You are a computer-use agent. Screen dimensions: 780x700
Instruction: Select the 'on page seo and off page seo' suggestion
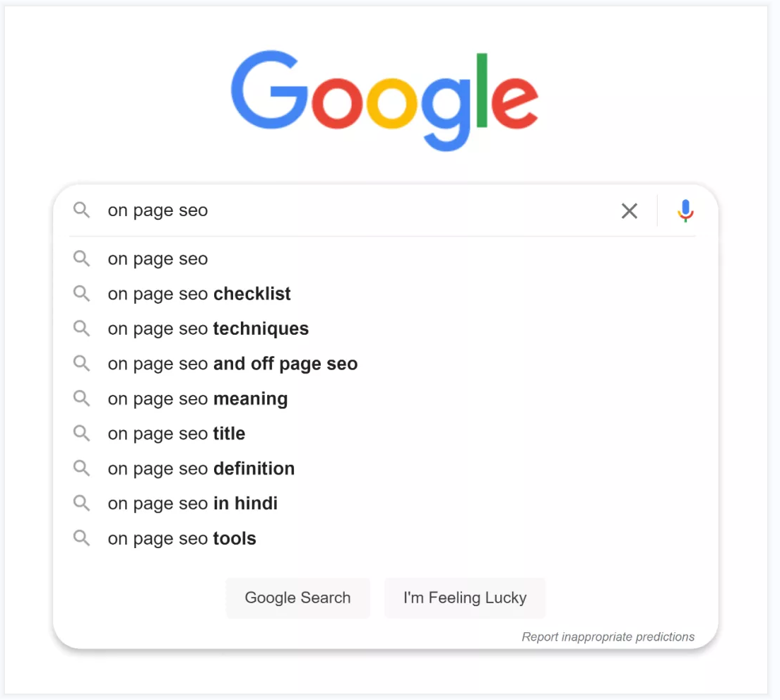coord(232,363)
